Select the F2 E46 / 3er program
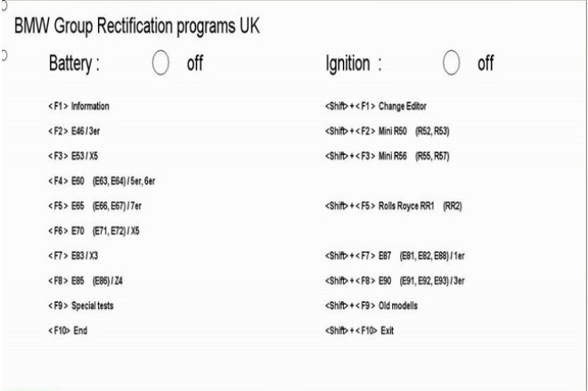Image resolution: width=588 pixels, height=391 pixels. [74, 131]
